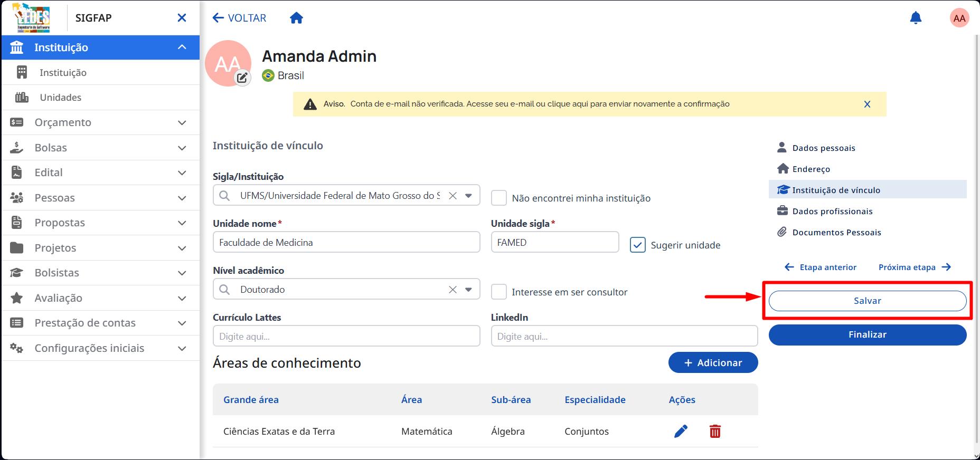Check 'Não encontrei minha instituição'
The height and width of the screenshot is (460, 980).
click(x=499, y=198)
